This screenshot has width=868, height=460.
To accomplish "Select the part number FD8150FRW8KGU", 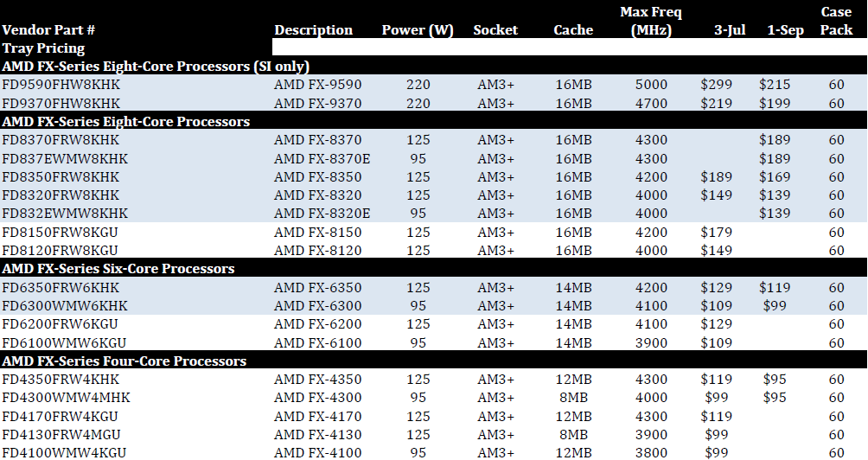I will [60, 233].
